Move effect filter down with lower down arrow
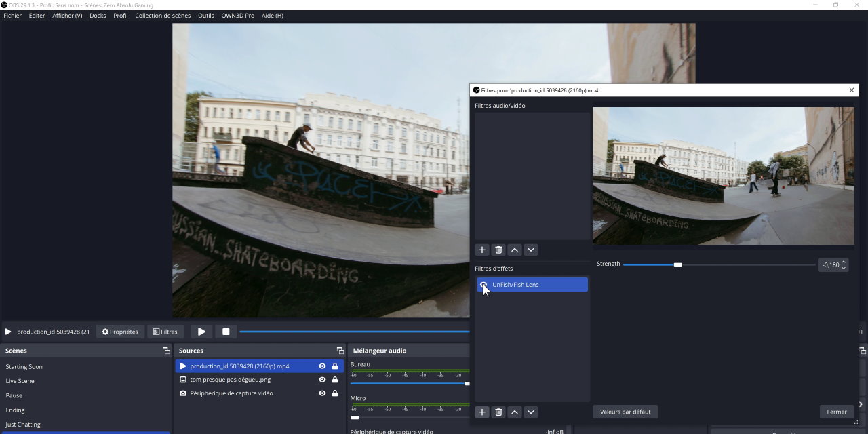The image size is (868, 434). click(531, 412)
